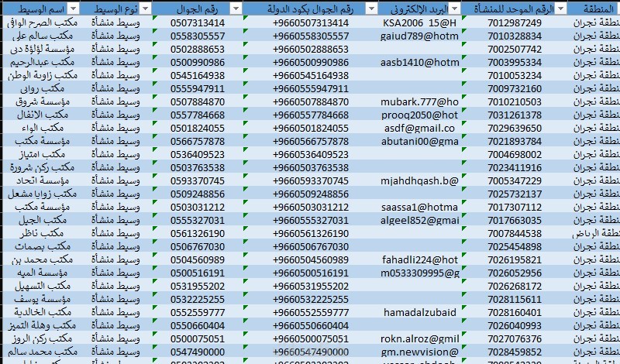
Task: Select unified number 7004698002
Action: pyautogui.click(x=515, y=155)
